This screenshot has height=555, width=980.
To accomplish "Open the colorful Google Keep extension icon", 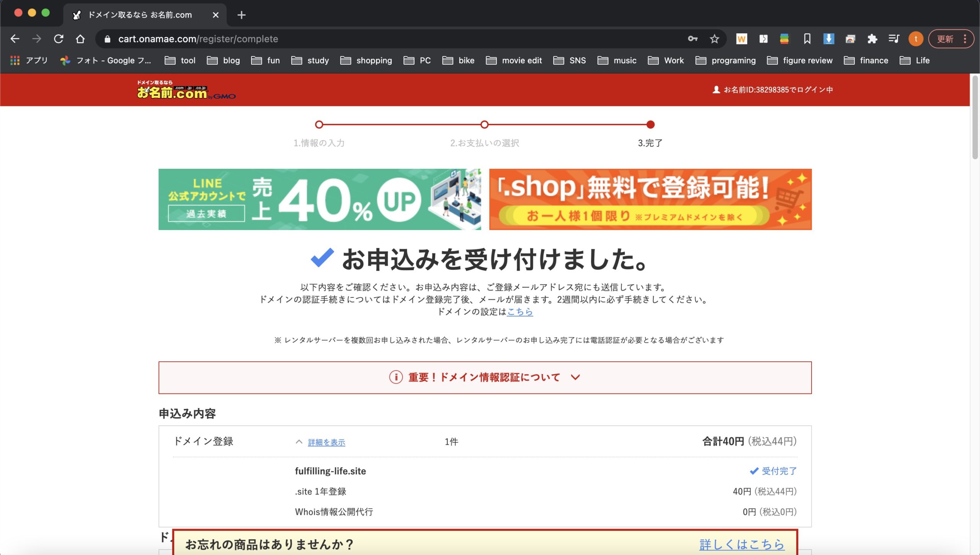I will tap(785, 39).
